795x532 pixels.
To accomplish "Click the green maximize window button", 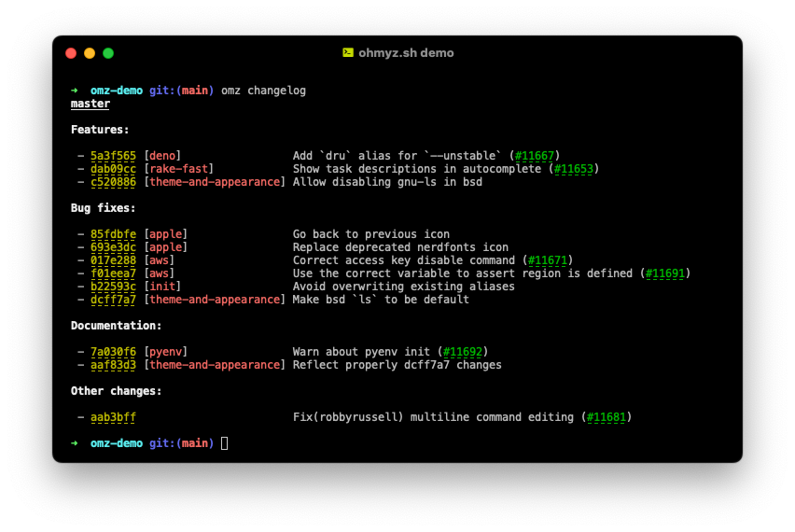I will coord(108,53).
